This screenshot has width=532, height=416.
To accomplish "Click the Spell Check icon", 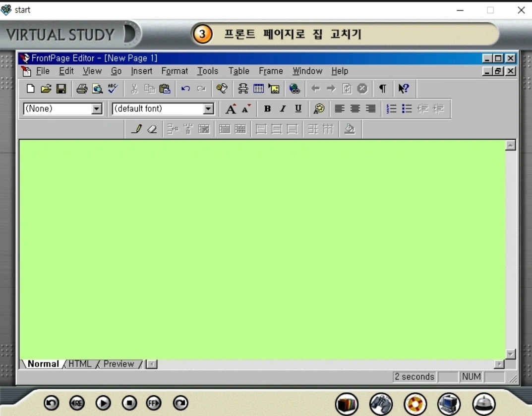I will (113, 89).
